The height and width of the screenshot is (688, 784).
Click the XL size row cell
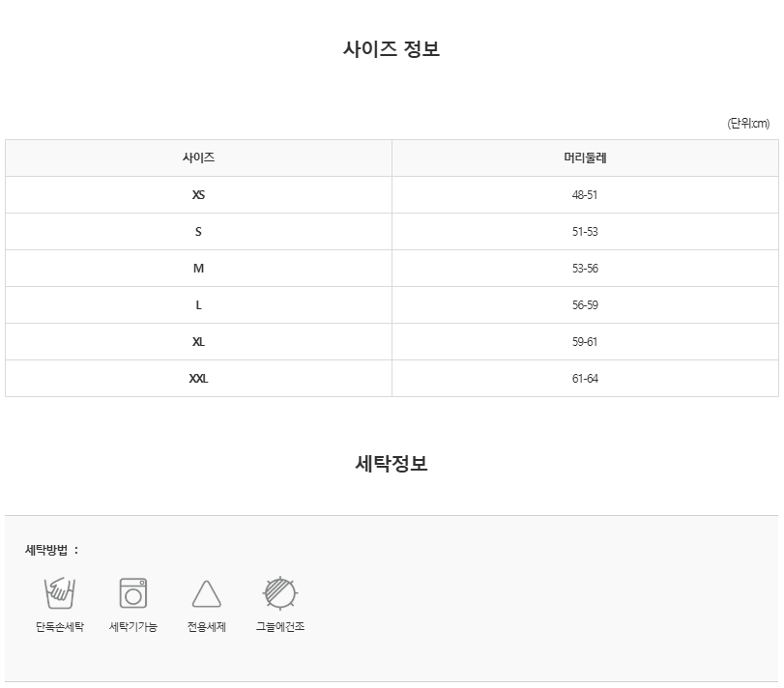coord(198,342)
